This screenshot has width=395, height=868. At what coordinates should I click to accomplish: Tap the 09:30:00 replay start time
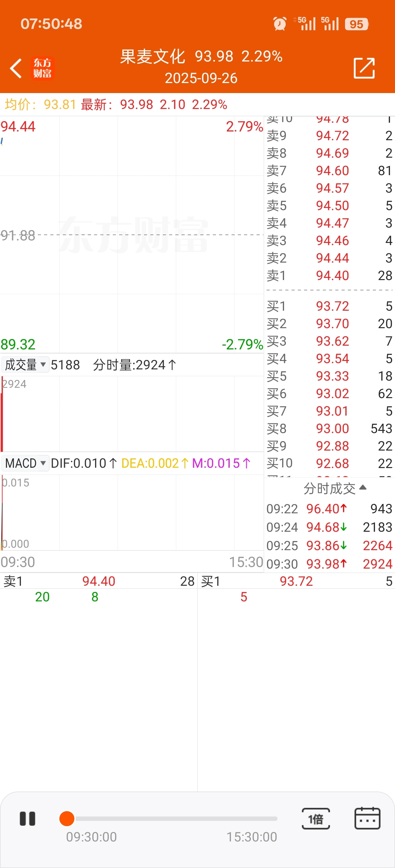tap(92, 837)
